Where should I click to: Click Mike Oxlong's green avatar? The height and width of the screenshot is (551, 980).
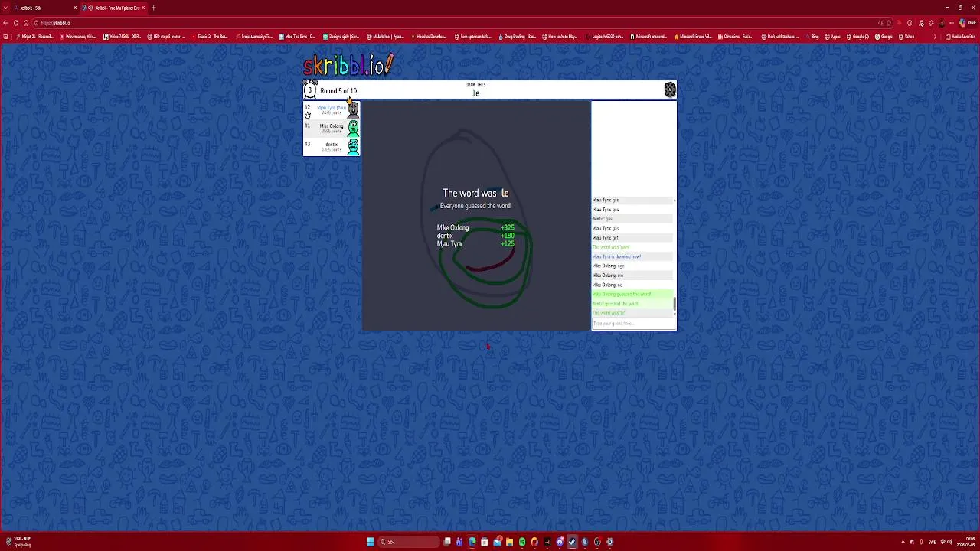pyautogui.click(x=353, y=128)
